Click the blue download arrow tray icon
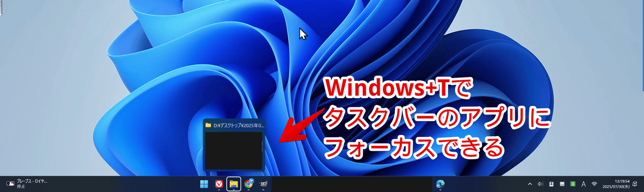Screen dimensions: 644x192 551,184
